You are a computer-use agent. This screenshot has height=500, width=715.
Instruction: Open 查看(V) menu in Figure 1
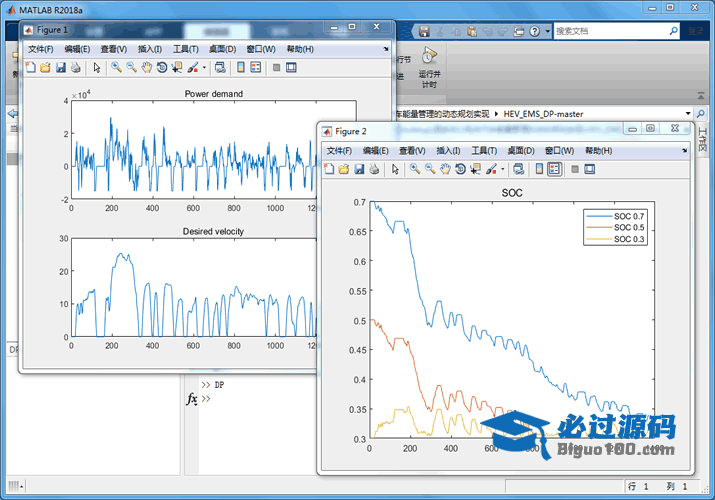point(114,49)
